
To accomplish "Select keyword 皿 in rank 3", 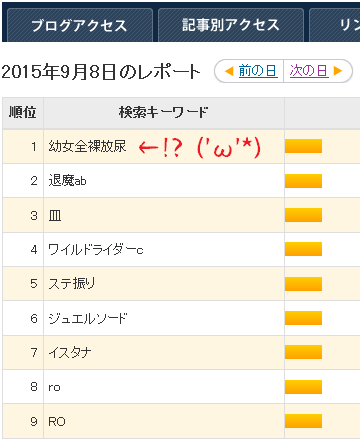I will (55, 216).
